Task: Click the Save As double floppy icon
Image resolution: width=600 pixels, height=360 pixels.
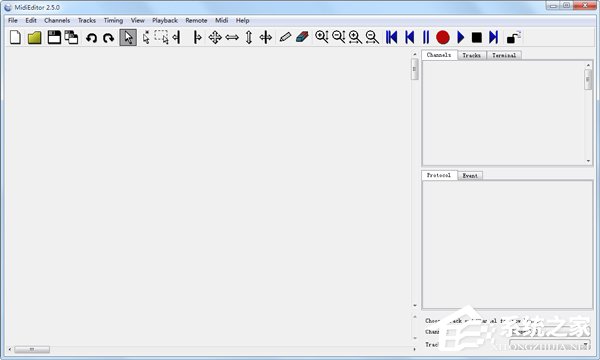Action: [71, 37]
